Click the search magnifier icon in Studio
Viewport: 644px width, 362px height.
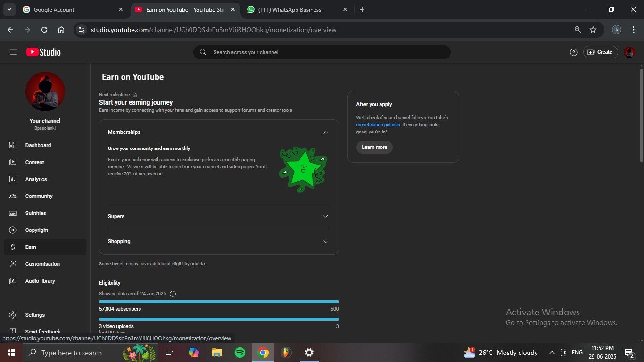click(x=203, y=52)
